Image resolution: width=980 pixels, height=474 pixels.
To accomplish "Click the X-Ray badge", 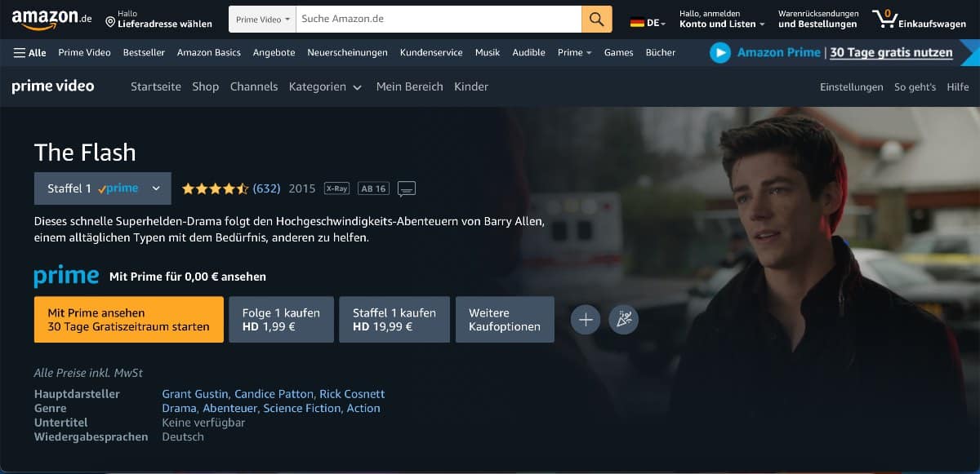I will pos(336,188).
